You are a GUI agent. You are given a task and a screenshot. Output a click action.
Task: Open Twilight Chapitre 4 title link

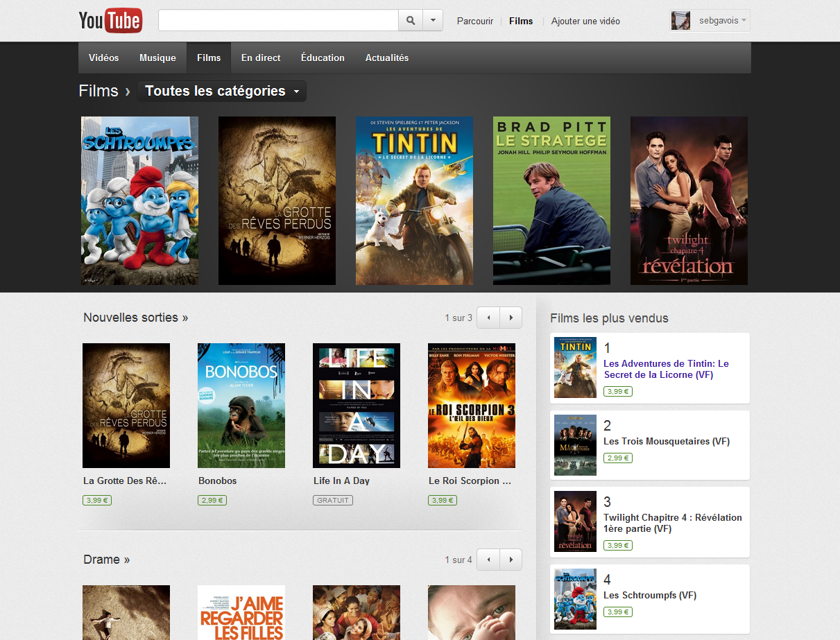coord(673,523)
